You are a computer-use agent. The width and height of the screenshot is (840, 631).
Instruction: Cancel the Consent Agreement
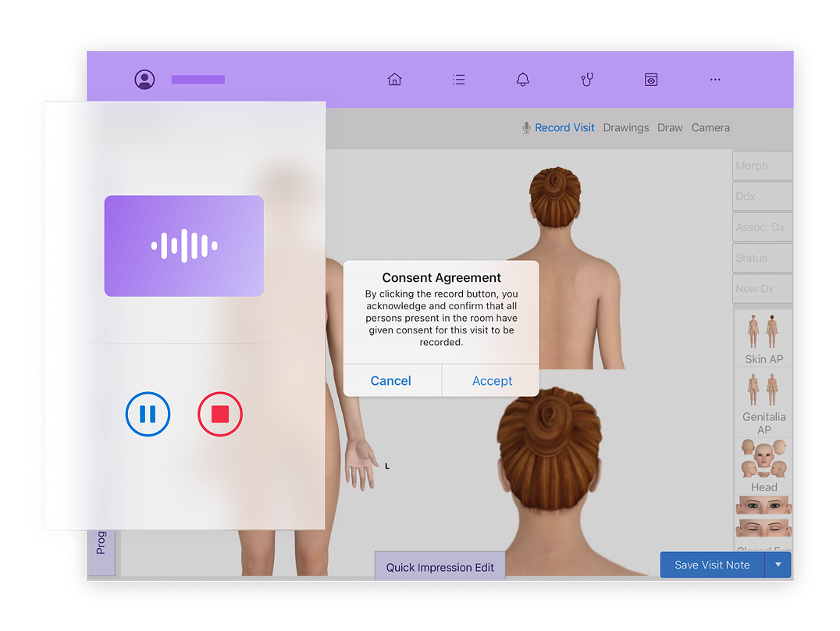[x=391, y=380]
